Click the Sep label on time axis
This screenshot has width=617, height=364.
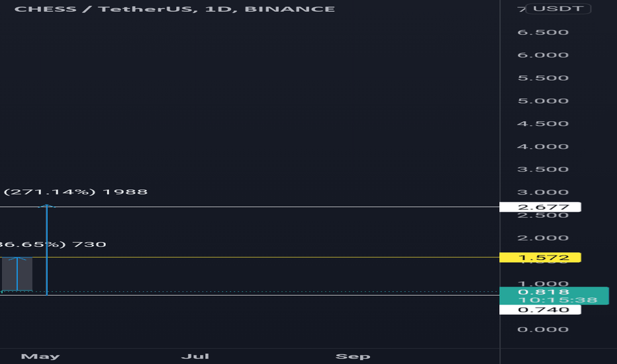tap(353, 357)
